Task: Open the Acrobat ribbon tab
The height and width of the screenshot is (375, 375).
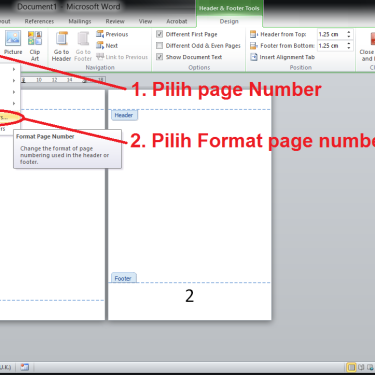Action: (177, 21)
